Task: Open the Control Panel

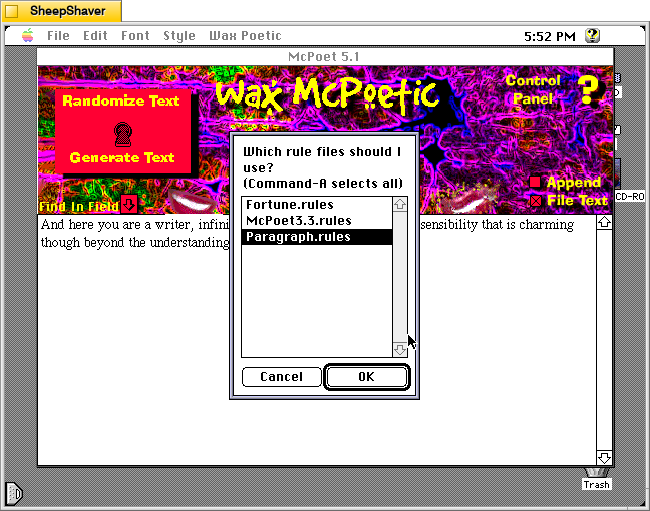Action: click(x=533, y=90)
